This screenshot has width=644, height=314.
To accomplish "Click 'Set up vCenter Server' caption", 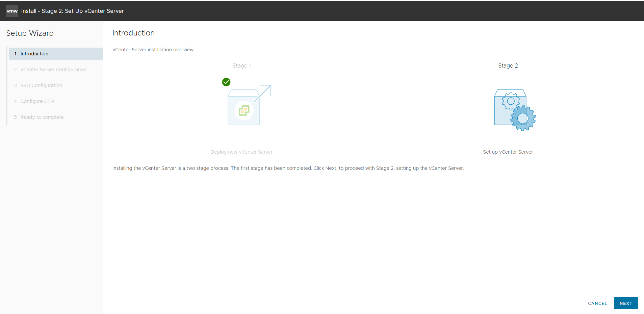I will (x=508, y=152).
